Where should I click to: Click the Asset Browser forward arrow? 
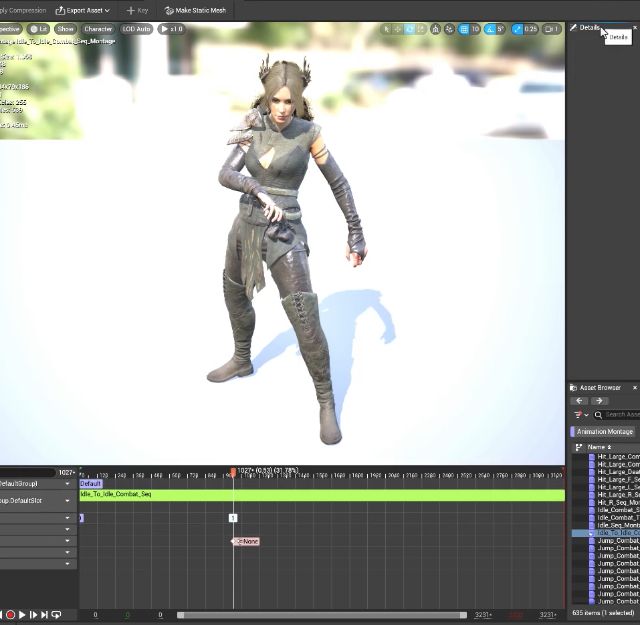click(x=599, y=401)
